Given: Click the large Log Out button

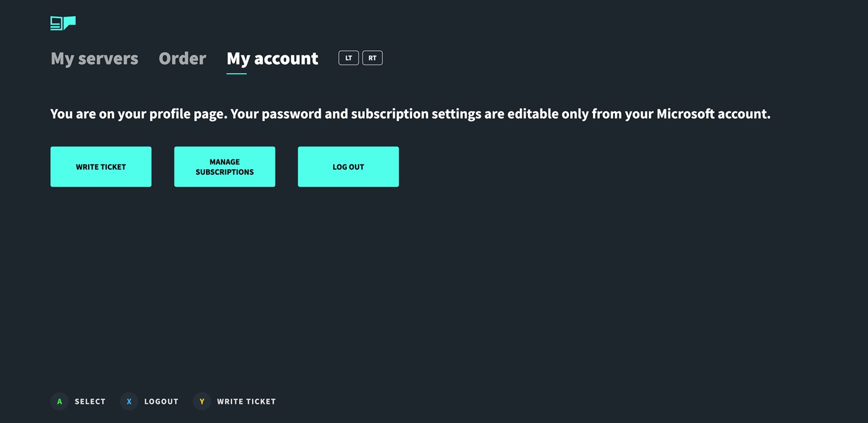Looking at the screenshot, I should (x=348, y=167).
